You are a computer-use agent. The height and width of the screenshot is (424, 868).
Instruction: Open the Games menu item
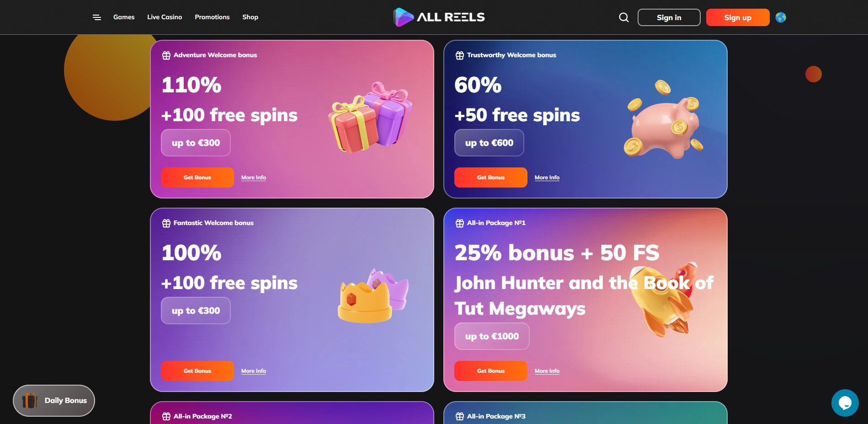point(124,17)
